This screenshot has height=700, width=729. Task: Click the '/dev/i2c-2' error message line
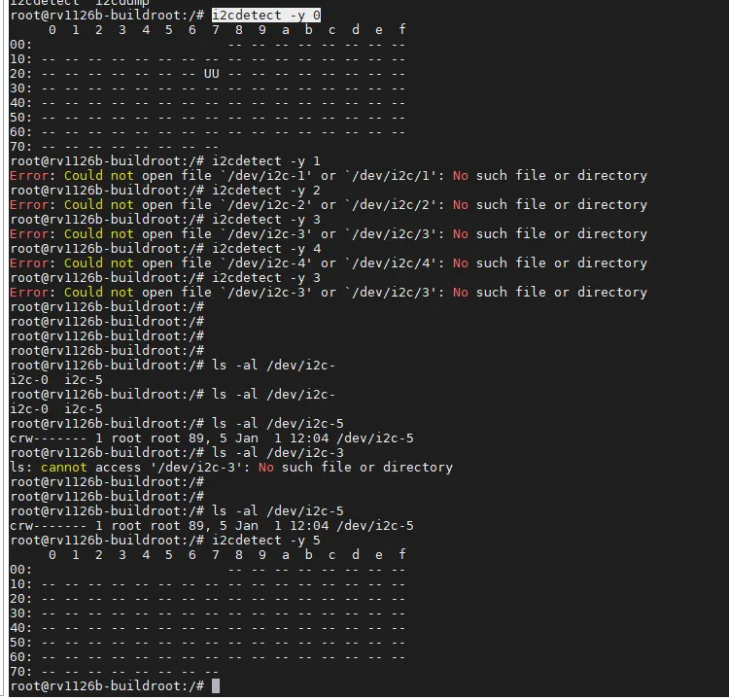[x=329, y=204]
